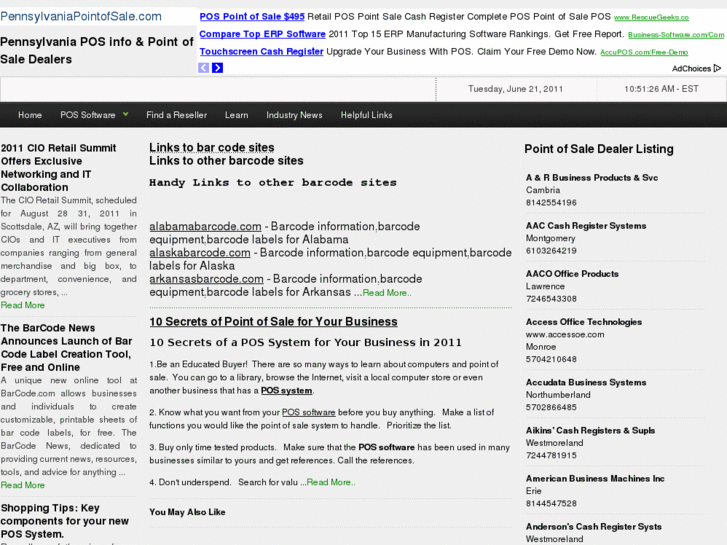The image size is (727, 545).
Task: Open The BarCode News announcement headline
Action: [x=66, y=347]
